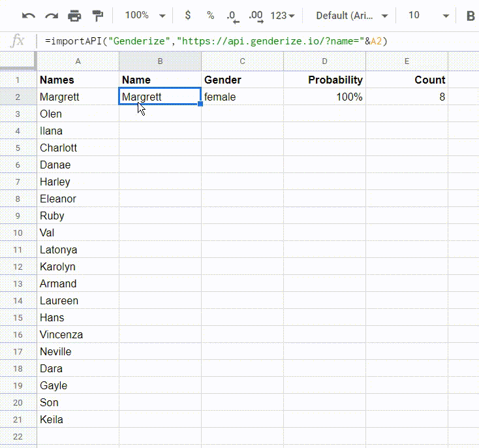479x448 pixels.
Task: Select the cell with name Gayle
Action: click(x=78, y=385)
